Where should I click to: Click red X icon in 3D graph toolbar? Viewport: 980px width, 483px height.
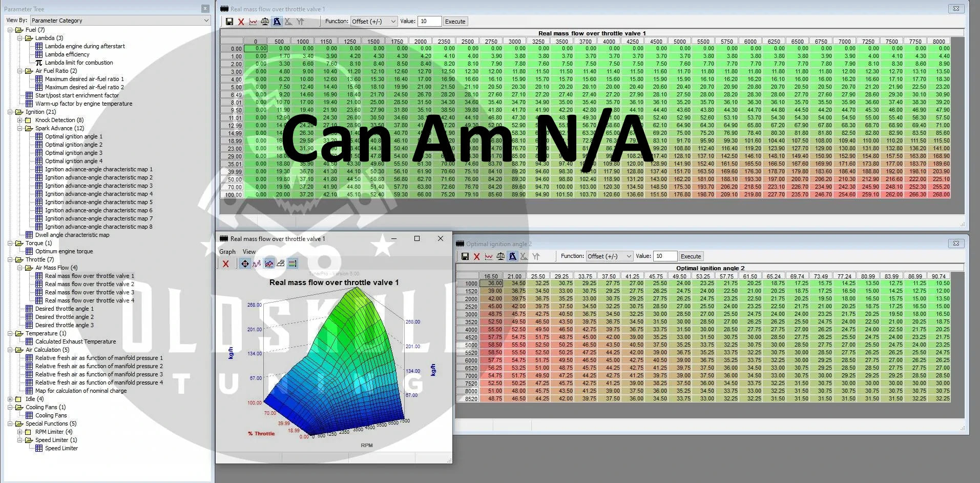pyautogui.click(x=226, y=264)
